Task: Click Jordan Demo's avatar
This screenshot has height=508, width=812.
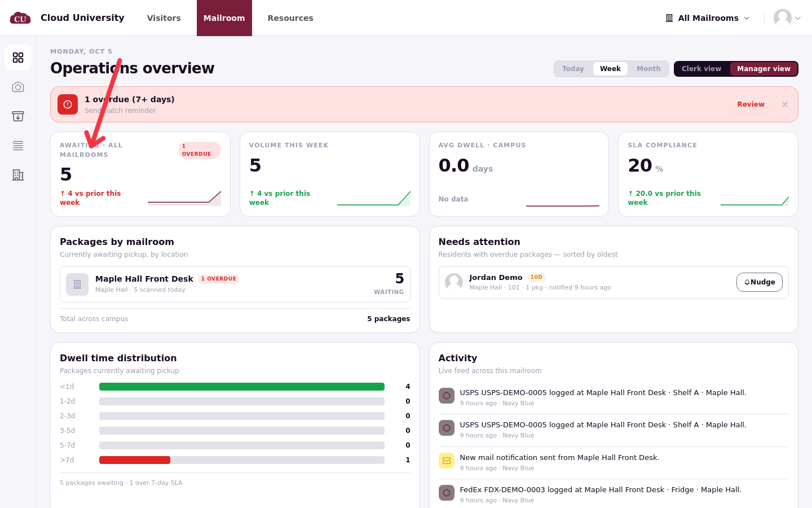Action: click(x=454, y=282)
